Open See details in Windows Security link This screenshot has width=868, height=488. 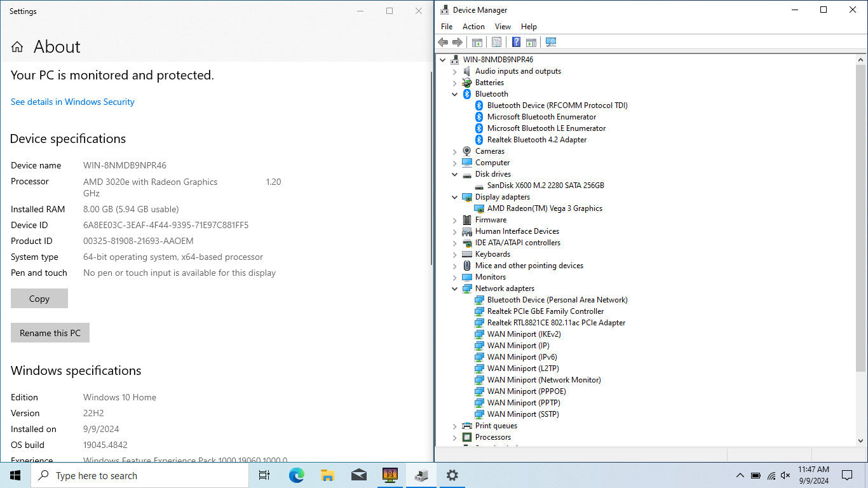tap(72, 102)
